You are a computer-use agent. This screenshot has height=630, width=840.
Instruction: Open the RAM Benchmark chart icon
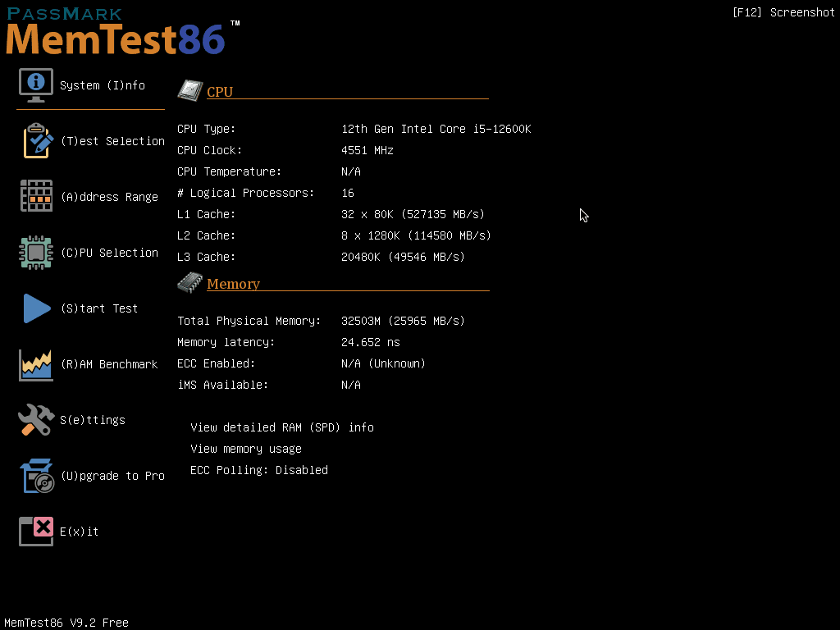pyautogui.click(x=36, y=365)
